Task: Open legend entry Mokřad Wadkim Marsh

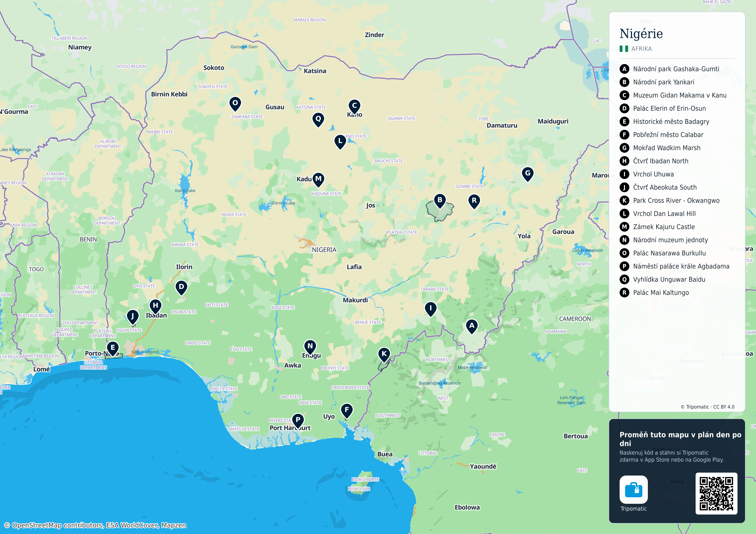Action: pyautogui.click(x=666, y=148)
